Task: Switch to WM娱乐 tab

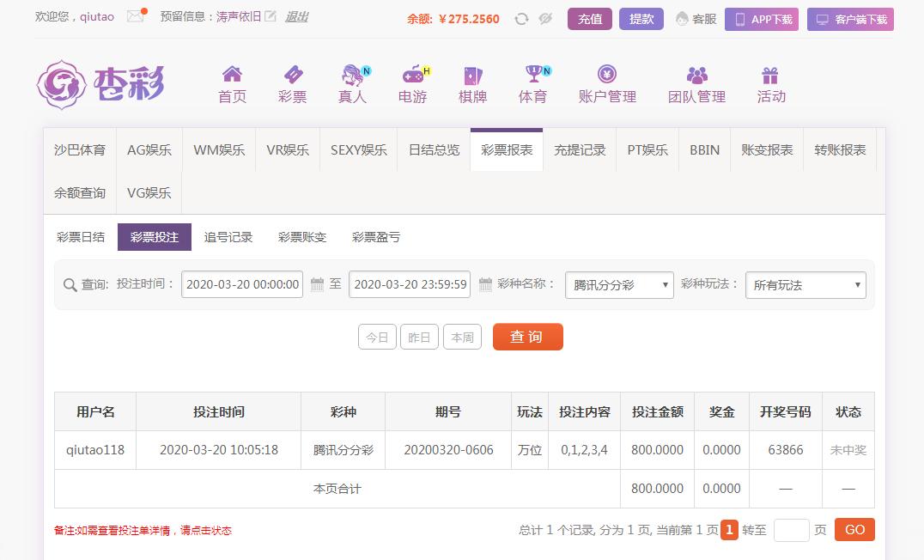Action: pyautogui.click(x=219, y=149)
